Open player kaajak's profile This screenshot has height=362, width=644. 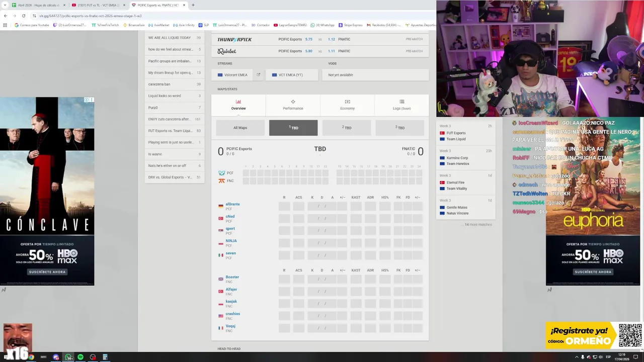click(231, 301)
